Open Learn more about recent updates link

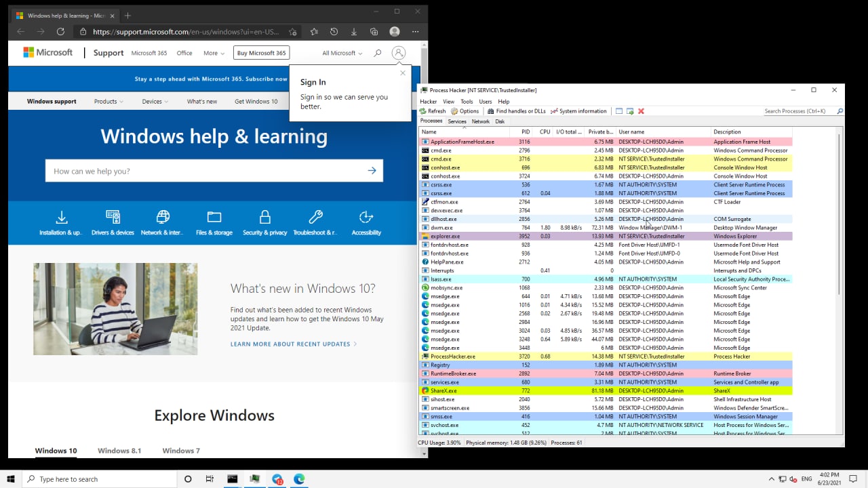tap(294, 344)
